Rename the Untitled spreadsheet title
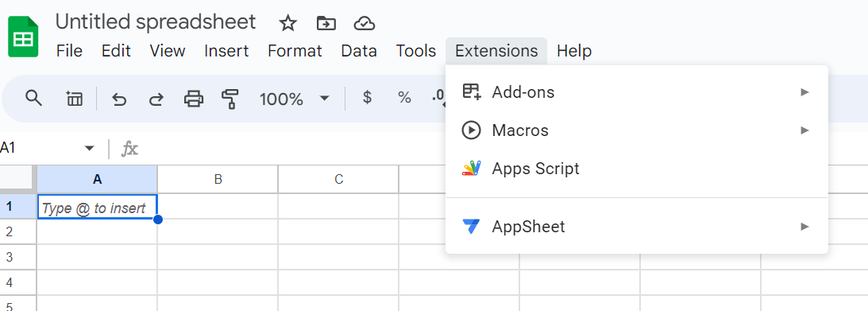 156,22
